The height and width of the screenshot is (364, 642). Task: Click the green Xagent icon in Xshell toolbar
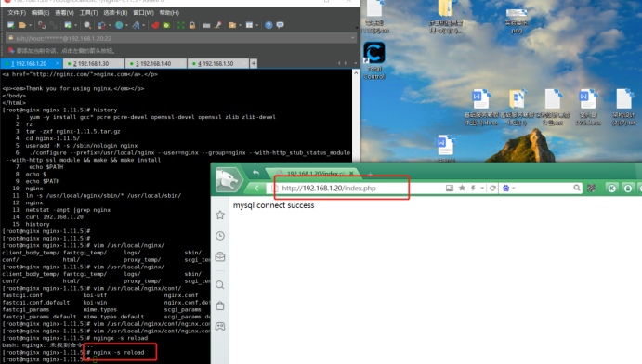(x=166, y=25)
